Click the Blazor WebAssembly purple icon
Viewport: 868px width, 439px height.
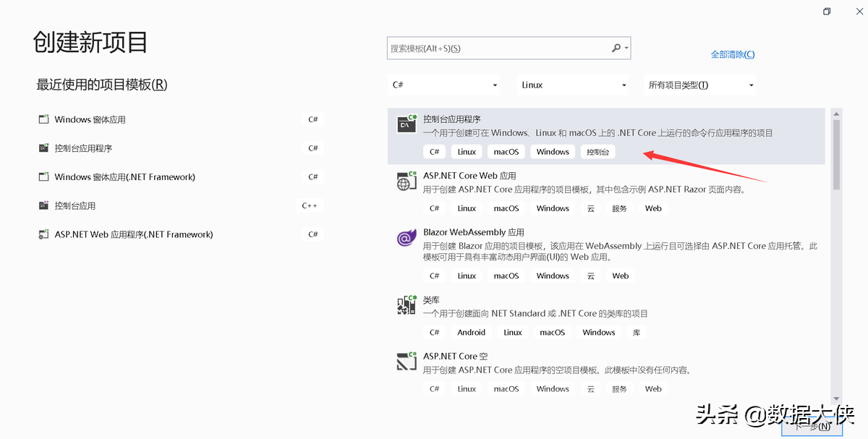coord(407,237)
